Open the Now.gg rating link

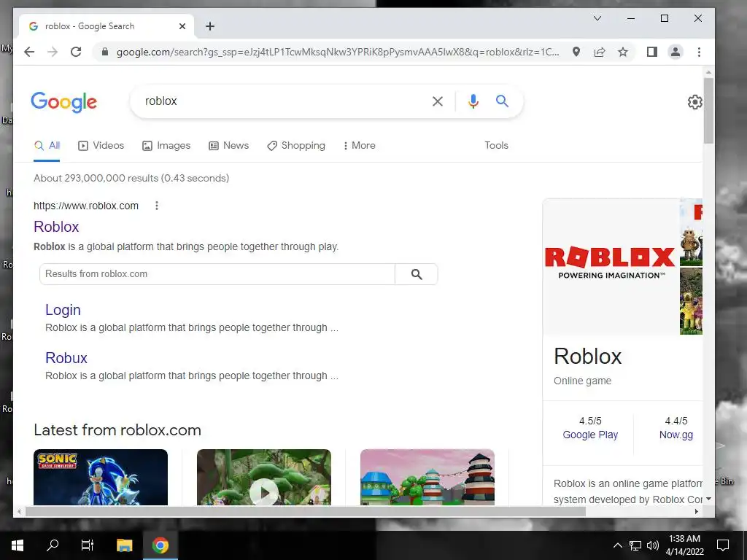(676, 435)
